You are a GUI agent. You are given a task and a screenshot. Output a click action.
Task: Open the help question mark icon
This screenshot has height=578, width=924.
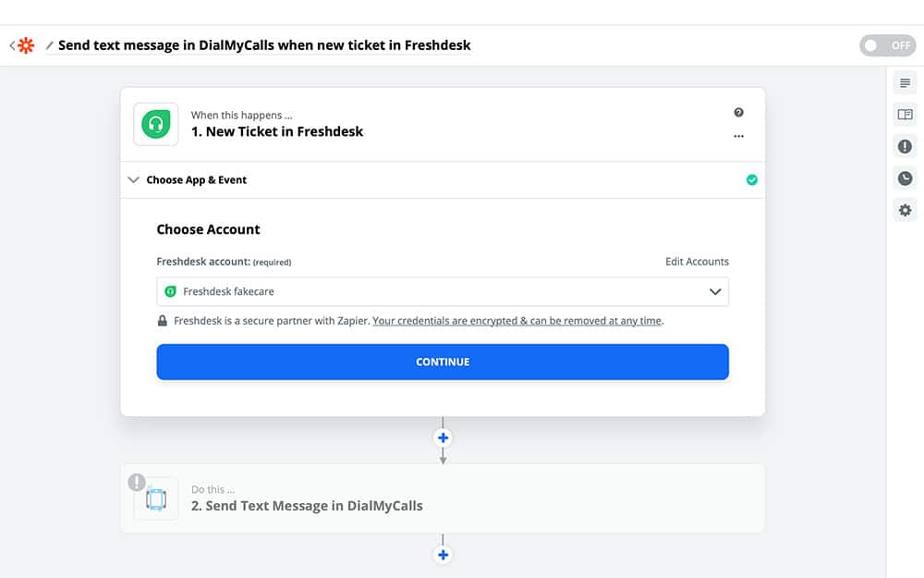coord(738,113)
